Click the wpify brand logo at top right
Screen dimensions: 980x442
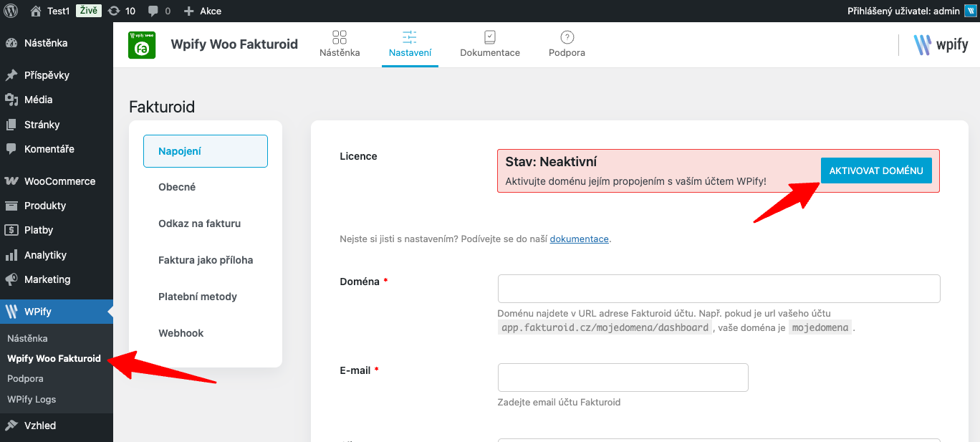pyautogui.click(x=941, y=45)
